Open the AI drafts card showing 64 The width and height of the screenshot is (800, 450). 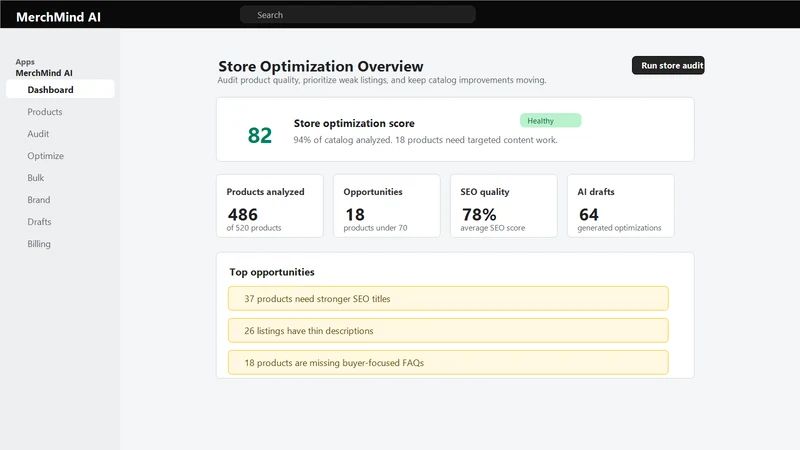[620, 206]
